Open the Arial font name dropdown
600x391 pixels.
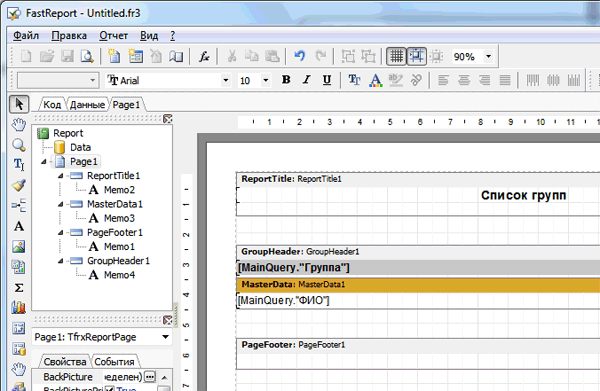coord(226,80)
